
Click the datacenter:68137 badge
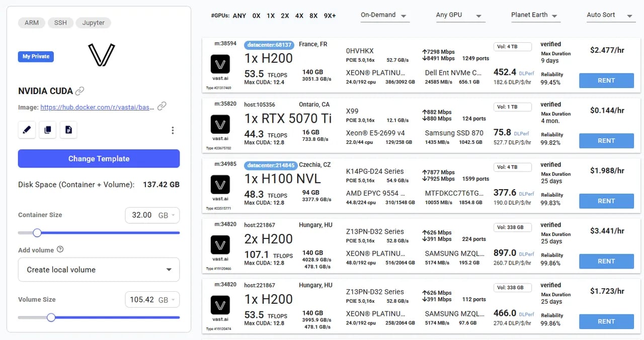[x=270, y=45]
